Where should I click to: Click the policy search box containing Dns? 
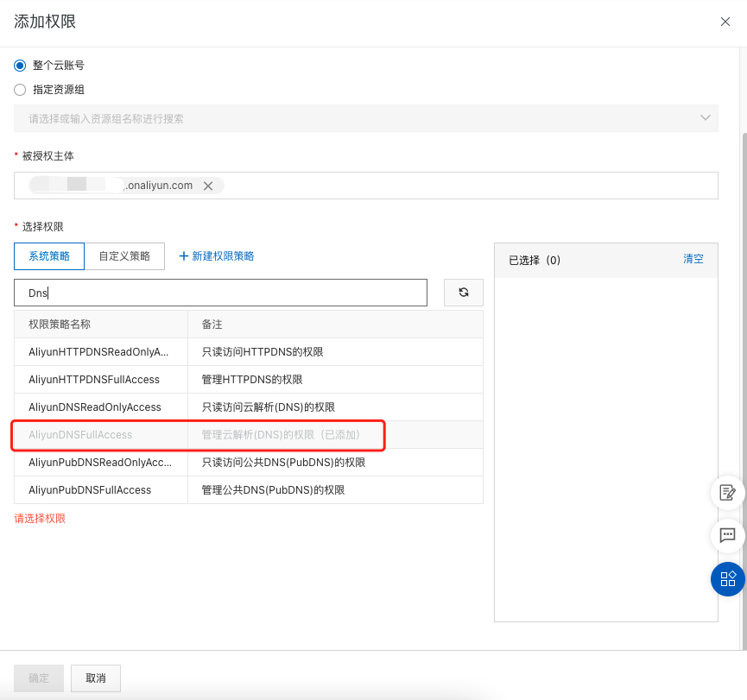pyautogui.click(x=220, y=293)
